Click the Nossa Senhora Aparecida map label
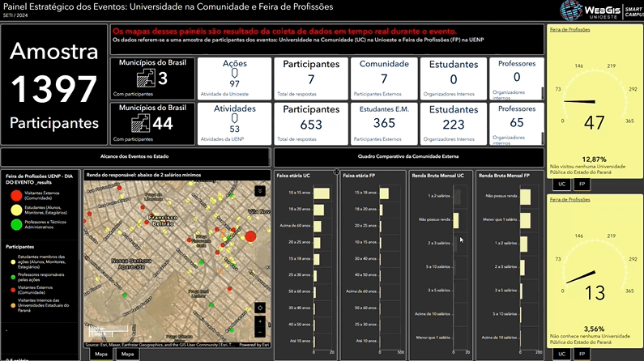 click(131, 264)
